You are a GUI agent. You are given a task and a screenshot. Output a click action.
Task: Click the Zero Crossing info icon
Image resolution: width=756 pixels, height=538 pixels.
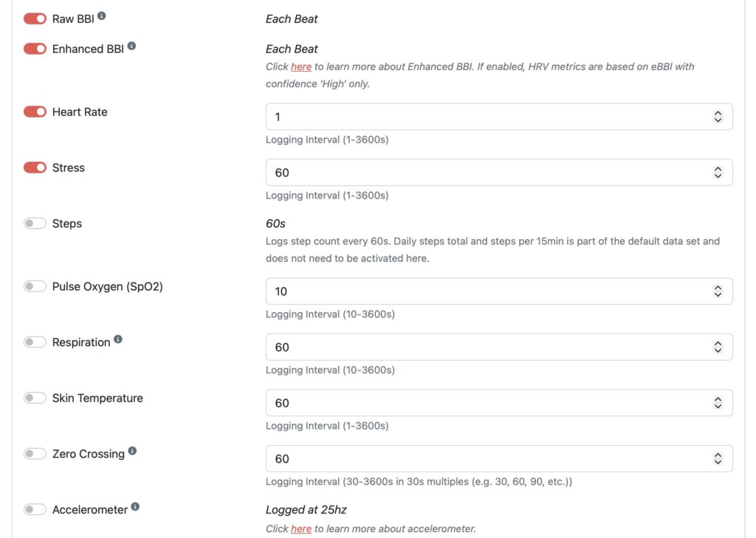pyautogui.click(x=132, y=451)
